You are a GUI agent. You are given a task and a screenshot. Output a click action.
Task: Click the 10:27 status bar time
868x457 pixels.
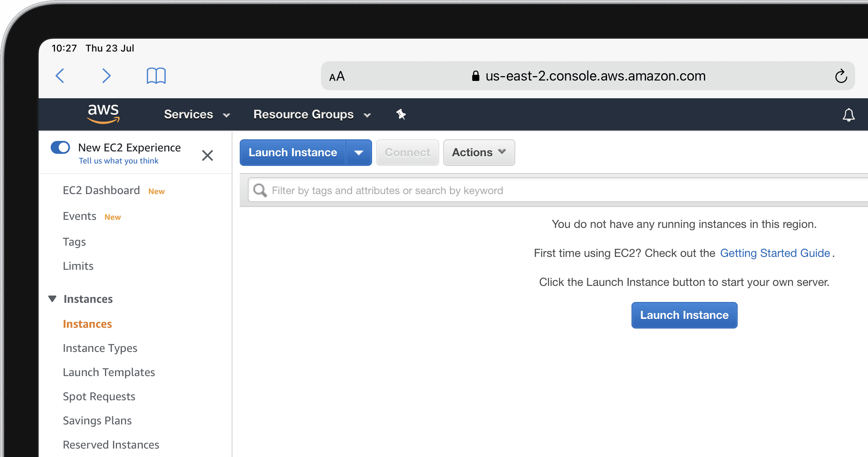coord(64,48)
